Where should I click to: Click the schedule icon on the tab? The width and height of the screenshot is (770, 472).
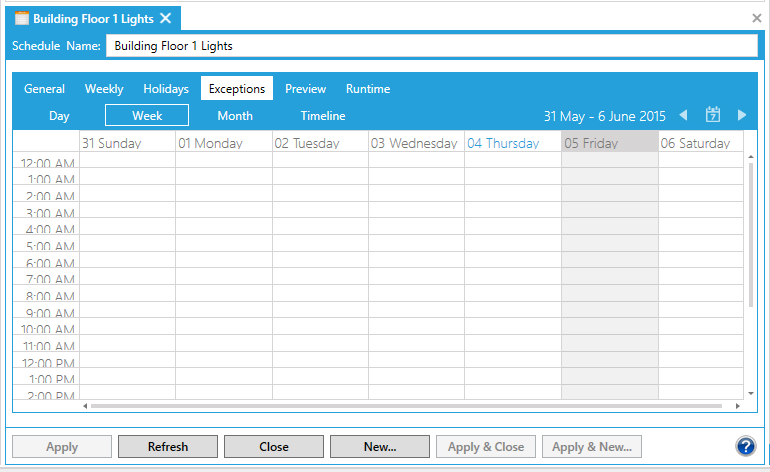click(21, 18)
